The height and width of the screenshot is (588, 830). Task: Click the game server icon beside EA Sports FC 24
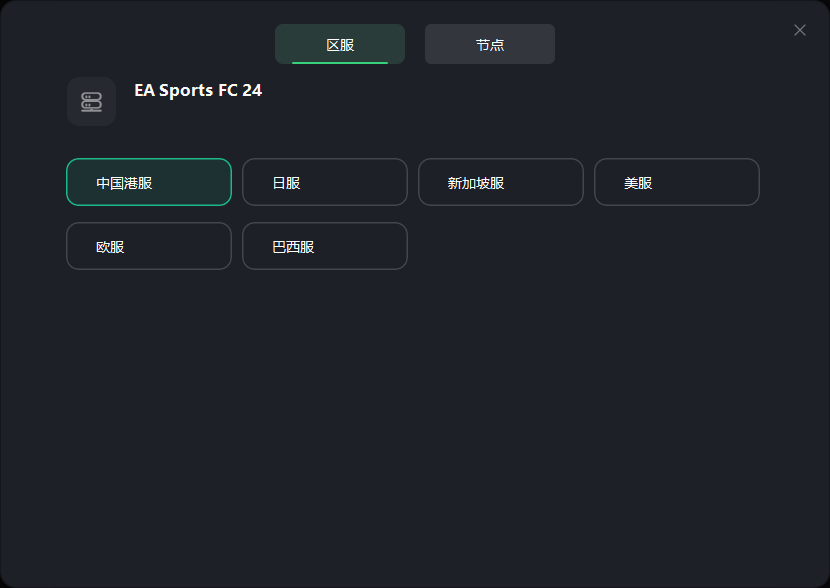pos(92,102)
